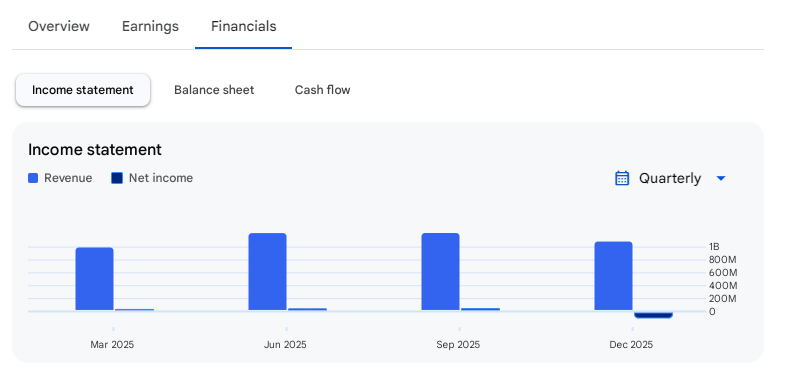Click the 400M axis value
Screen dimensions: 787x370
point(723,286)
